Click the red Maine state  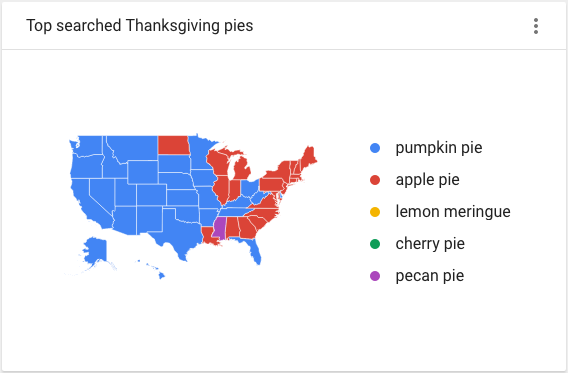point(309,156)
